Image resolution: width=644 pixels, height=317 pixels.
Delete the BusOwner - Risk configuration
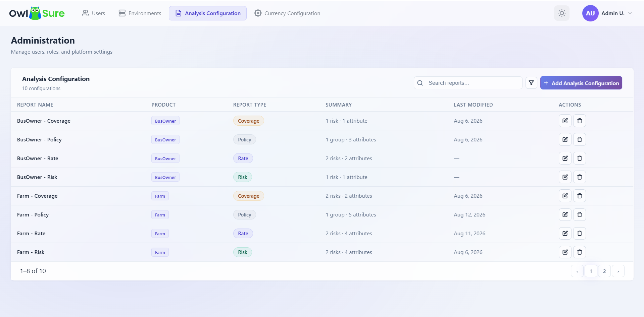580,177
